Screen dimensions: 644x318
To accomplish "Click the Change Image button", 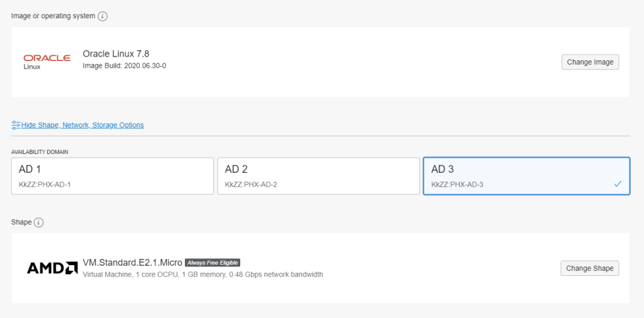I will 590,62.
